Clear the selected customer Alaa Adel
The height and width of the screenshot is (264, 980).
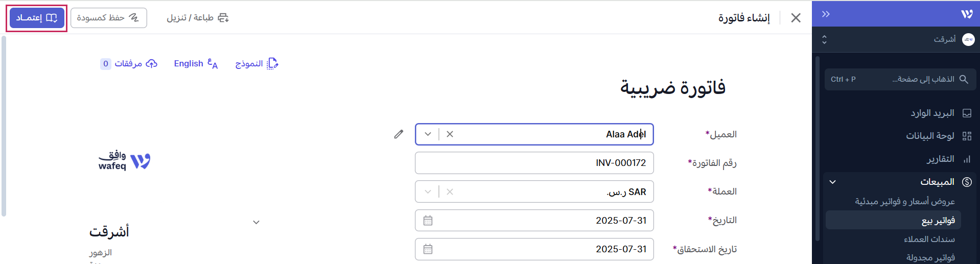click(x=450, y=134)
